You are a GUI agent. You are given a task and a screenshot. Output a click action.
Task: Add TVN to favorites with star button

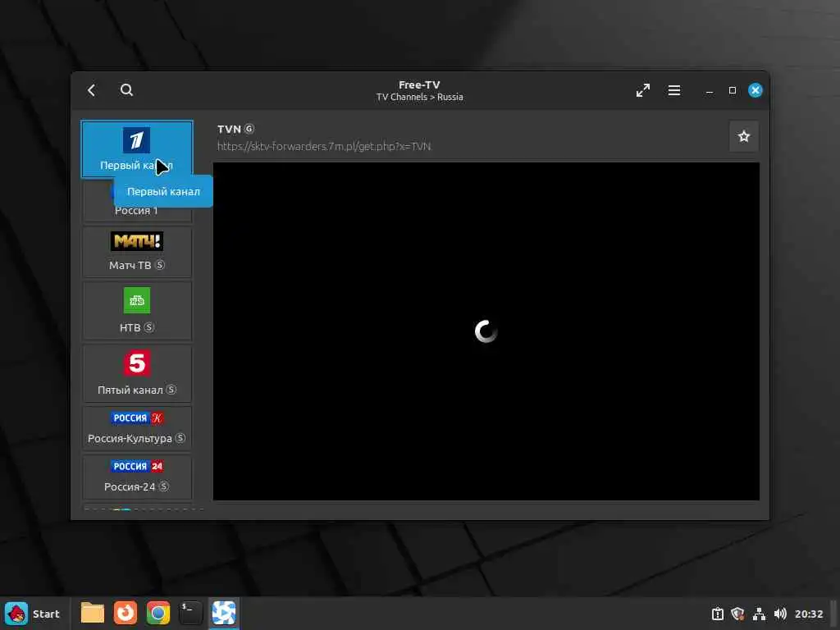pos(743,137)
